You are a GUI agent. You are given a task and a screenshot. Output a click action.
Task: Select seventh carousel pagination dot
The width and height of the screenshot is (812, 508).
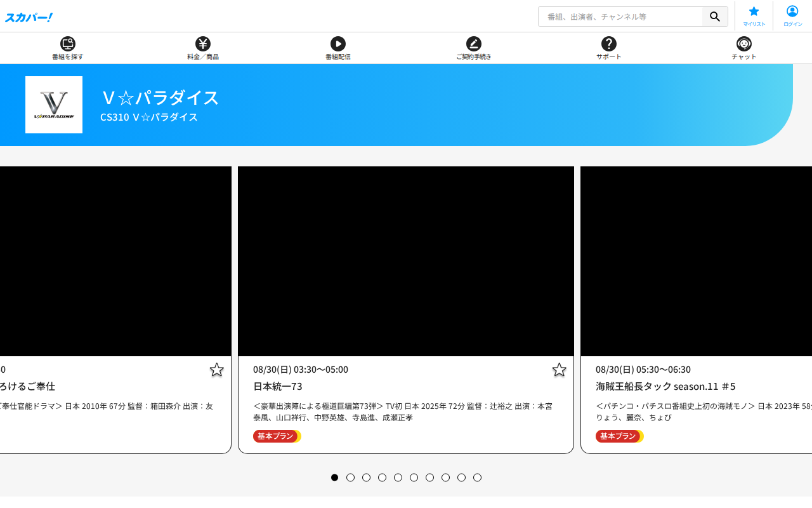[429, 478]
